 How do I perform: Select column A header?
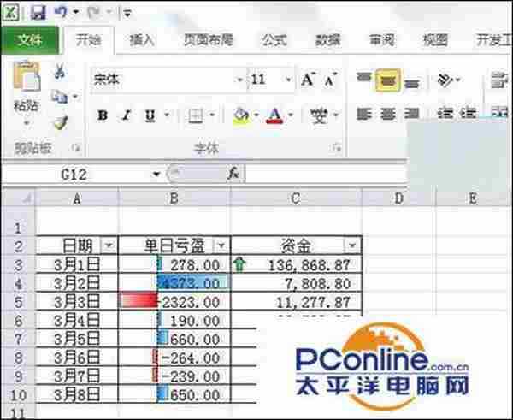[x=77, y=198]
